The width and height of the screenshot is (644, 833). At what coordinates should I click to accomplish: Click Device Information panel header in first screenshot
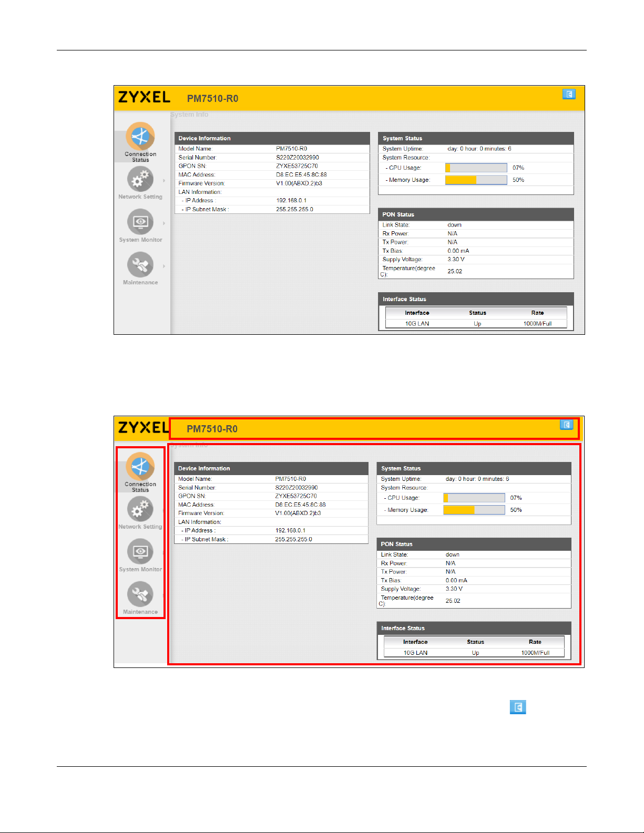pyautogui.click(x=272, y=138)
